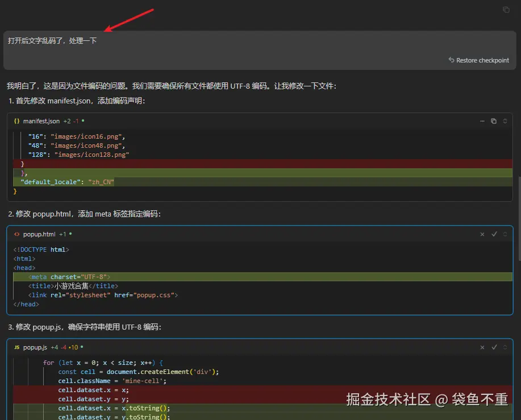Click the added "default_locale": "zh_CN" line
Screen dimensions: 521x420
click(262, 182)
